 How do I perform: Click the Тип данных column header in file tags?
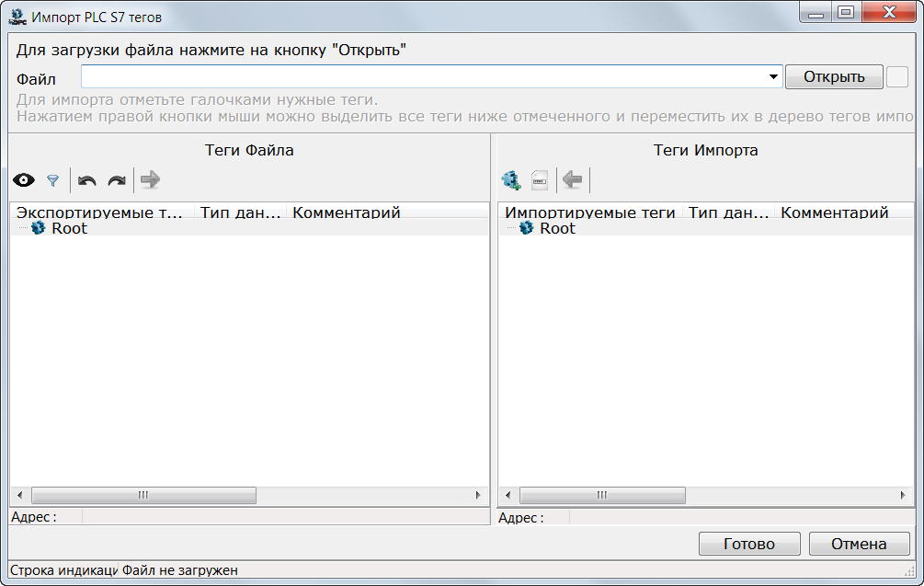(241, 212)
